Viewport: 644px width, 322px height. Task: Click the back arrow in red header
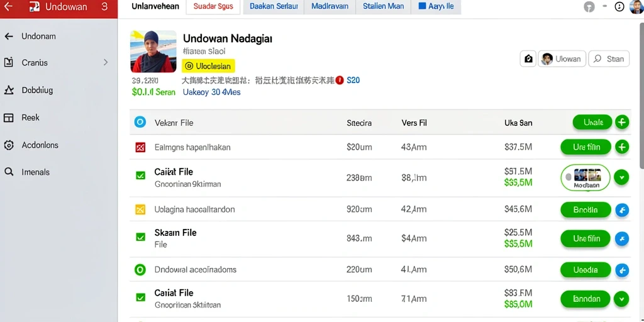(x=8, y=6)
